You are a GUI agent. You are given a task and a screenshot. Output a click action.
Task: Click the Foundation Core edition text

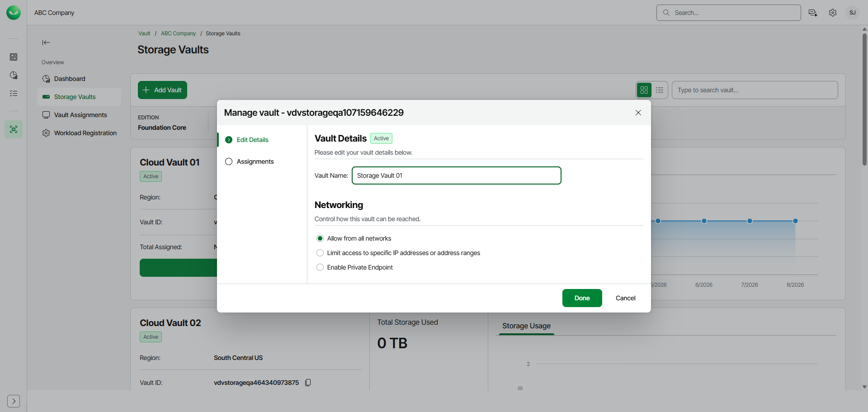(162, 128)
